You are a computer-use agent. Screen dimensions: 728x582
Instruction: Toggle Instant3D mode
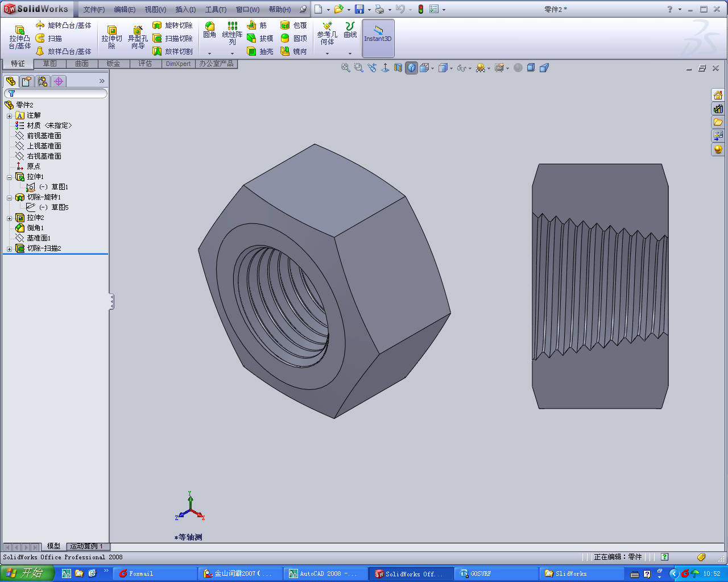[x=378, y=38]
